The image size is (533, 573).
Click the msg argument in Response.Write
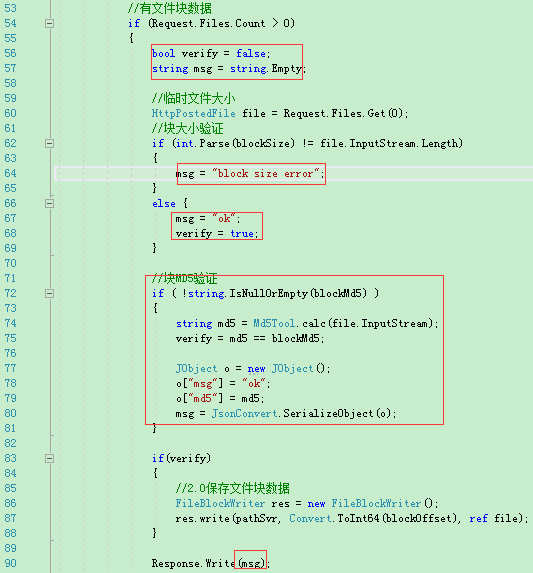tap(251, 564)
